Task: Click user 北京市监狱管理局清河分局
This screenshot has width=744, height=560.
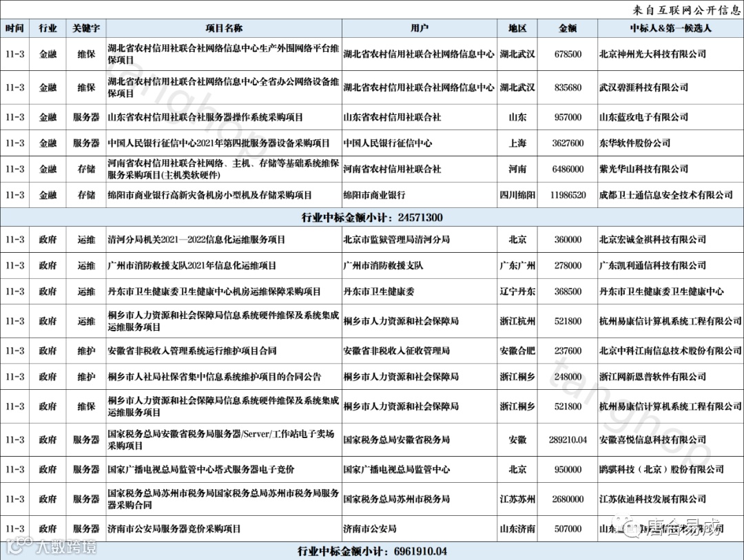Action: [x=396, y=240]
